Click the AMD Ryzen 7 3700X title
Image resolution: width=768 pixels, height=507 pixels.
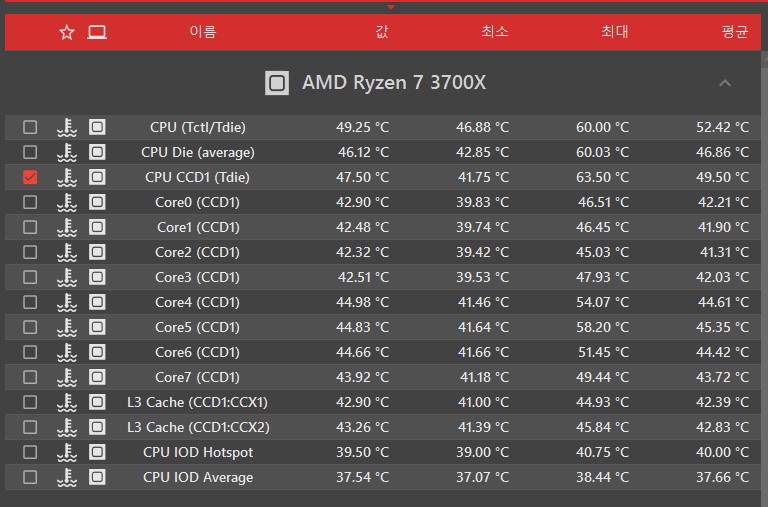point(394,83)
